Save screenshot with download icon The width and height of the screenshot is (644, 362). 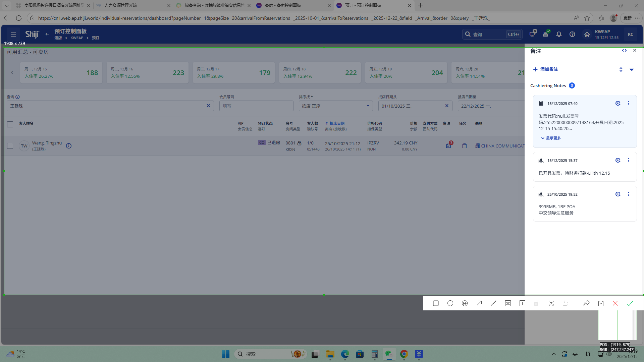(x=601, y=303)
